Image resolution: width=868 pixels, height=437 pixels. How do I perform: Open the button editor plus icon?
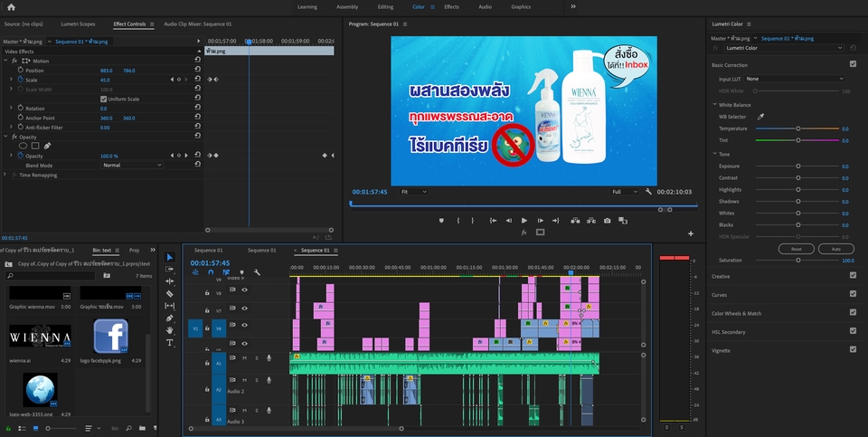point(691,233)
